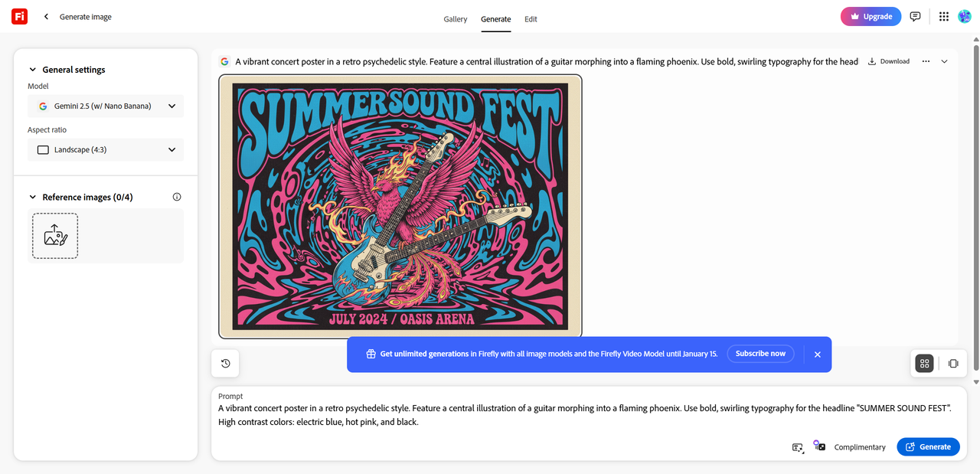Click the generated Summer Sound Fest poster
The width and height of the screenshot is (980, 474).
(400, 206)
